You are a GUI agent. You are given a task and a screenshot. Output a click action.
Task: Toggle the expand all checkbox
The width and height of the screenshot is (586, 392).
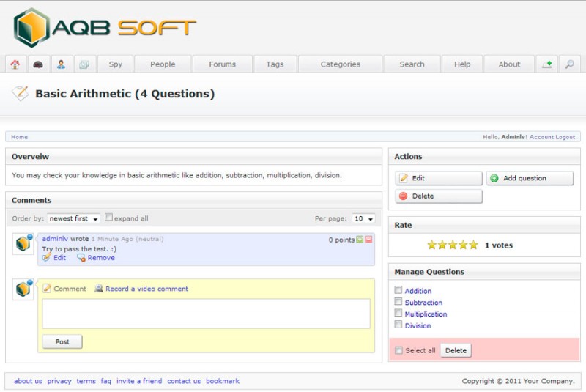(109, 218)
